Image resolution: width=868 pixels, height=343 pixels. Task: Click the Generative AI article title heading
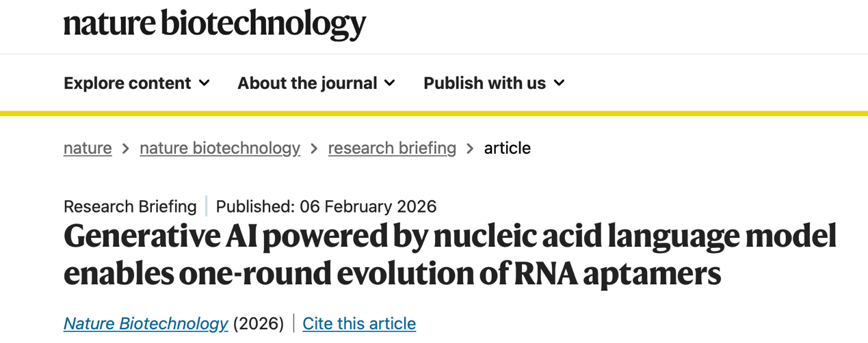(x=449, y=255)
